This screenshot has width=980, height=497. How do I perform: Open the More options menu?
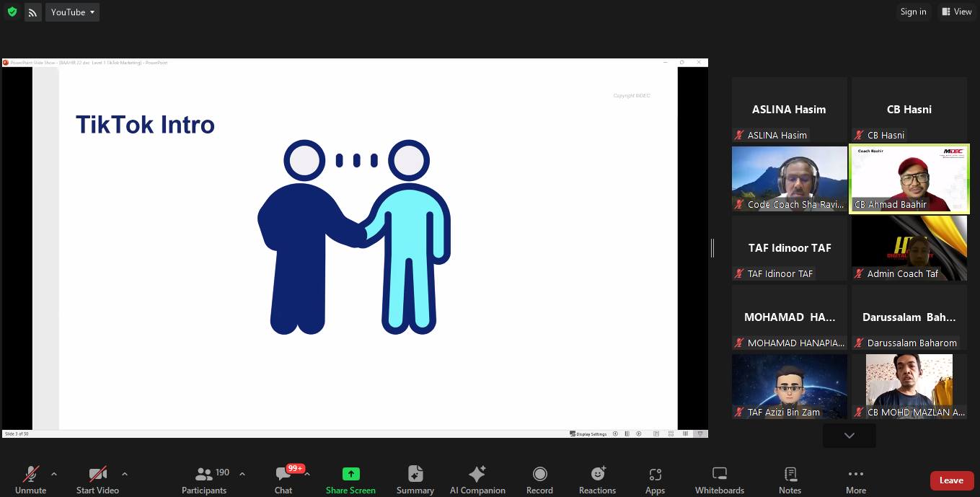pos(856,480)
